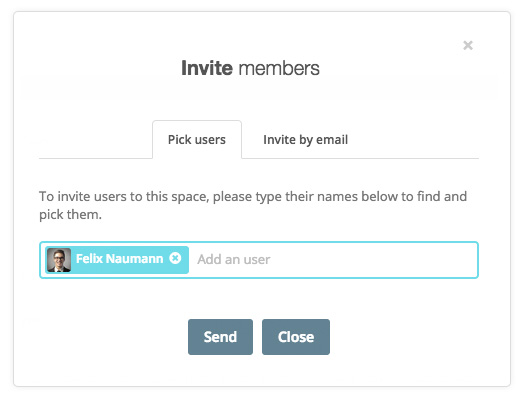525x402 pixels.
Task: Switch to the Invite by email tab
Action: pyautogui.click(x=305, y=140)
